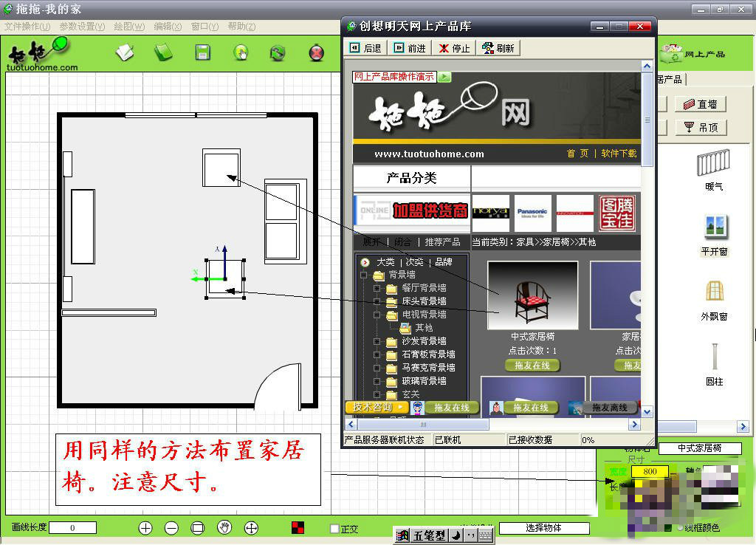Click the circular arrows refresh toolbar icon
The image size is (756, 545).
(278, 52)
